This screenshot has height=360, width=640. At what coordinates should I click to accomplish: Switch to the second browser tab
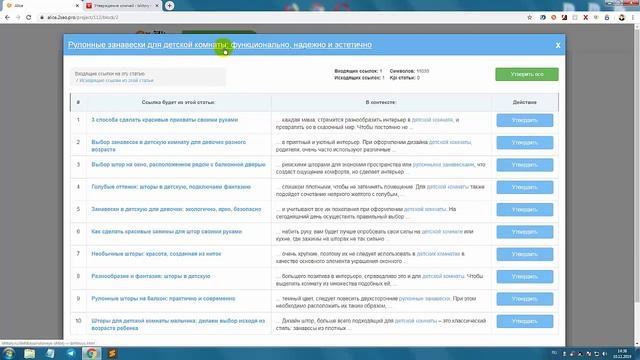tap(122, 6)
